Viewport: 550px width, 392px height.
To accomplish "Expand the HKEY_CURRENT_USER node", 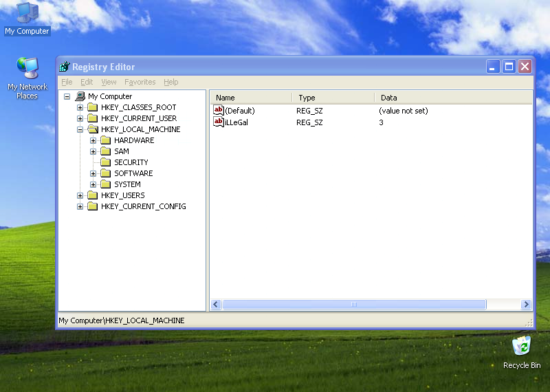I will [80, 118].
